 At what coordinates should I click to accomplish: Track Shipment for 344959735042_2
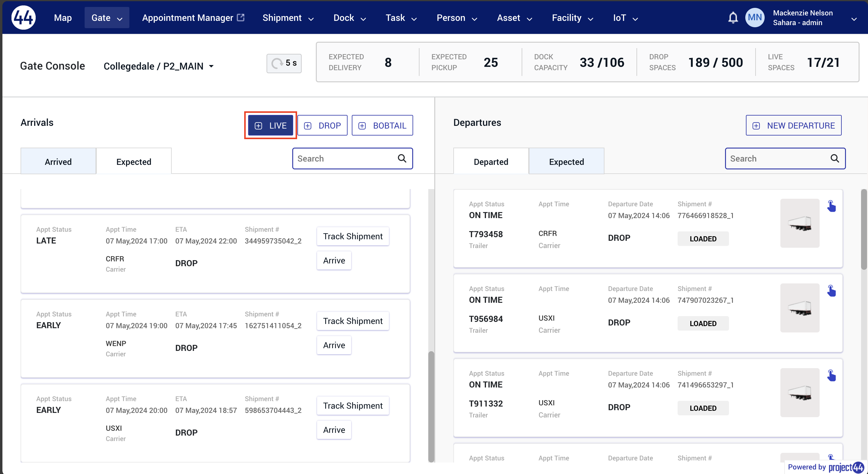click(x=353, y=236)
